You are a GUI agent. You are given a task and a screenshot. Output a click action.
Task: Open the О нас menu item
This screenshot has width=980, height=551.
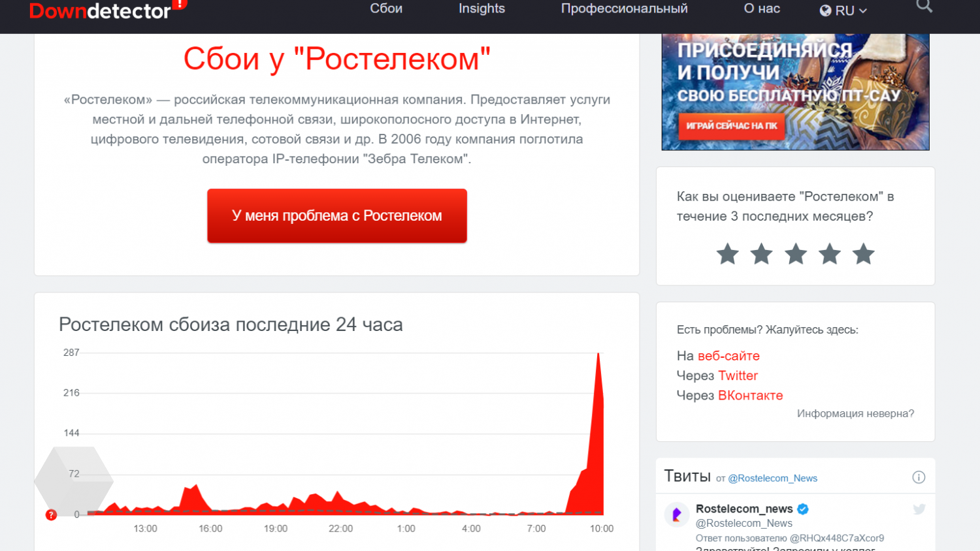(x=762, y=8)
